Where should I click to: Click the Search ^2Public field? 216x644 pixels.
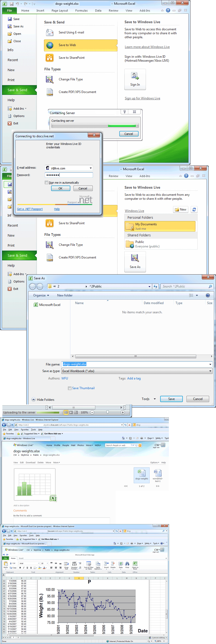coord(187,286)
